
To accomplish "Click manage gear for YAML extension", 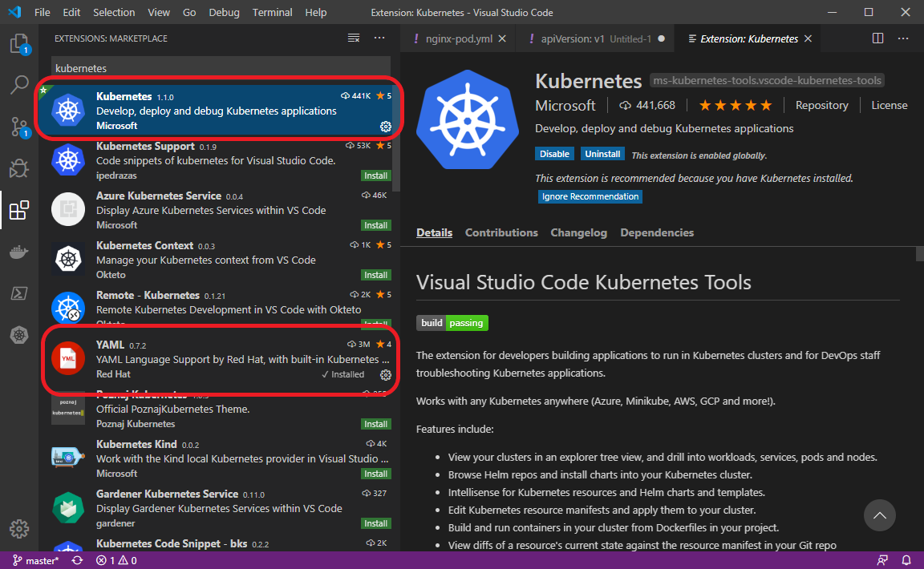I will (x=385, y=374).
